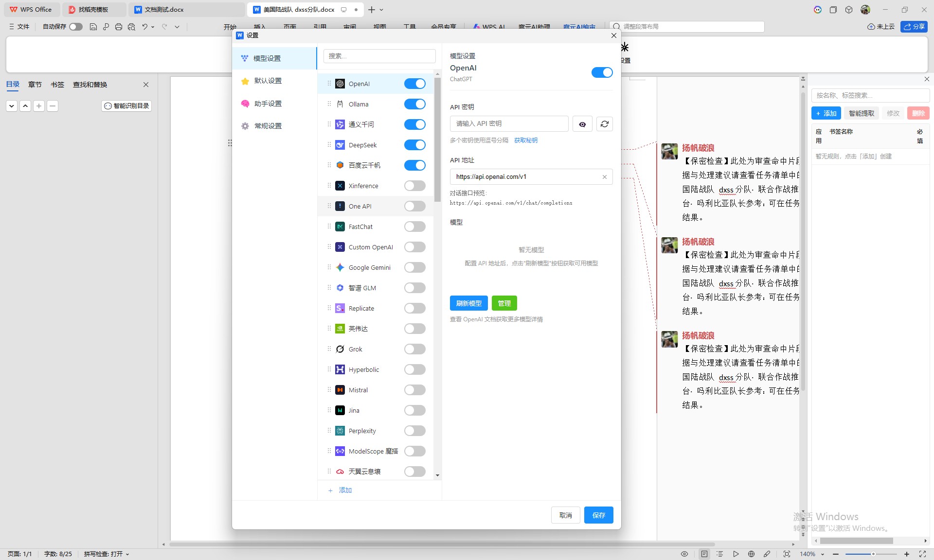Open 常规设置 with the gear icon
This screenshot has width=934, height=560.
(268, 126)
